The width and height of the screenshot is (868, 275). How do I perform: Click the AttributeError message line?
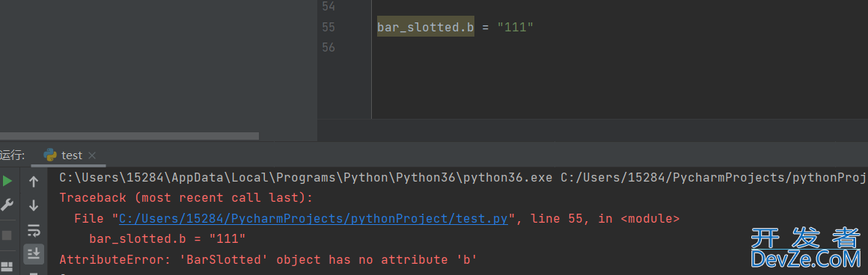coord(268,259)
